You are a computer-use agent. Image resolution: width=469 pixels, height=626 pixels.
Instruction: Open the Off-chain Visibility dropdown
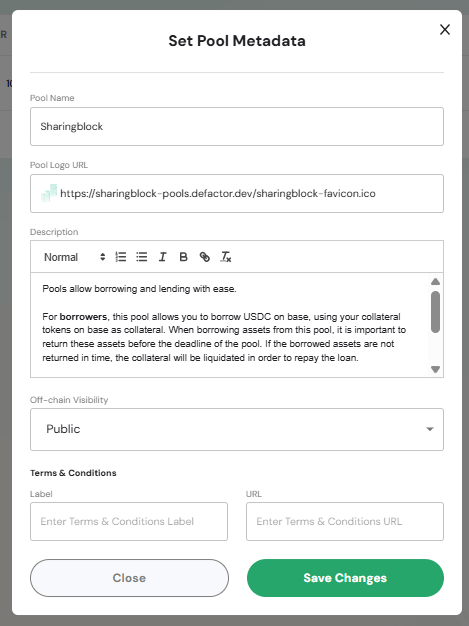pyautogui.click(x=237, y=429)
